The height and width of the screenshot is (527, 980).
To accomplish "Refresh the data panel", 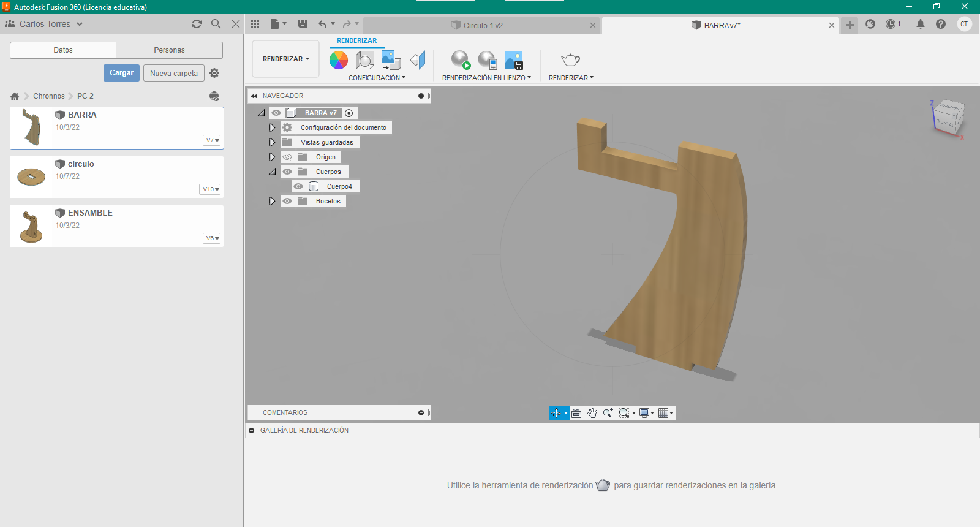I will click(197, 24).
